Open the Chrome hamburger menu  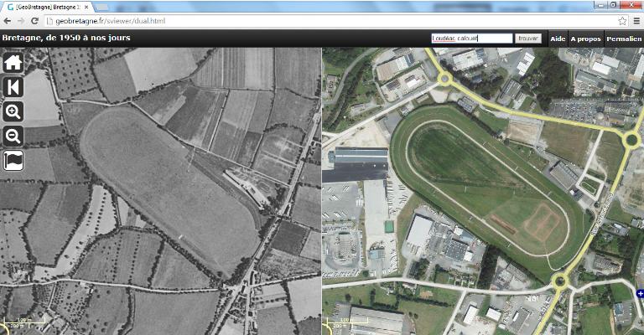(x=636, y=20)
